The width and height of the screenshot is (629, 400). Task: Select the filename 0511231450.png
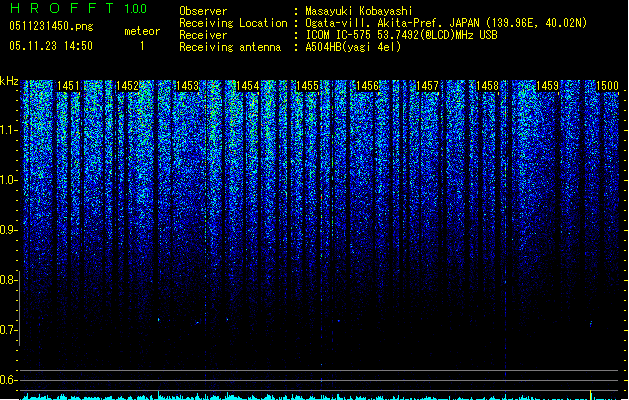coord(51,27)
